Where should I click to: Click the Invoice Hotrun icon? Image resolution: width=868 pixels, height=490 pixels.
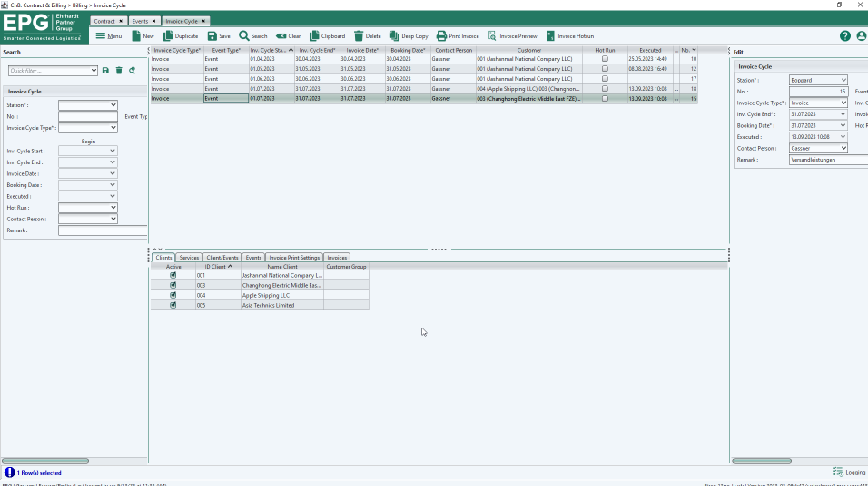coord(550,36)
